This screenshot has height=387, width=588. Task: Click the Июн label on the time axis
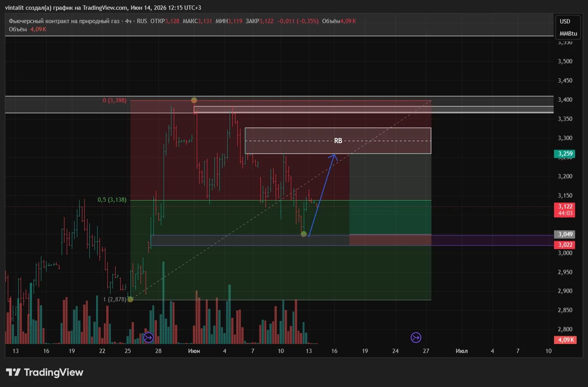(x=194, y=351)
